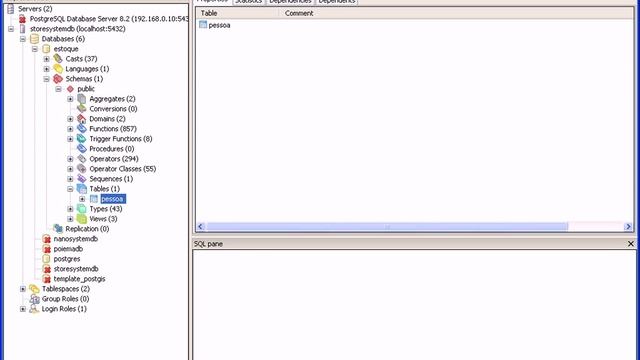
Task: Expand the Views (3) node
Action: tap(70, 219)
